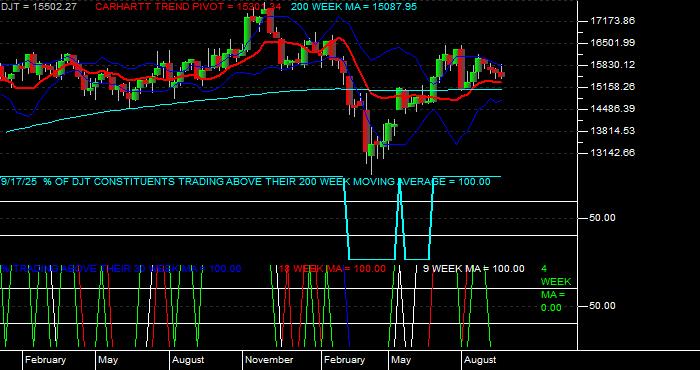The image size is (700, 370).
Task: Click price axis value 17173.86
Action: tap(612, 21)
